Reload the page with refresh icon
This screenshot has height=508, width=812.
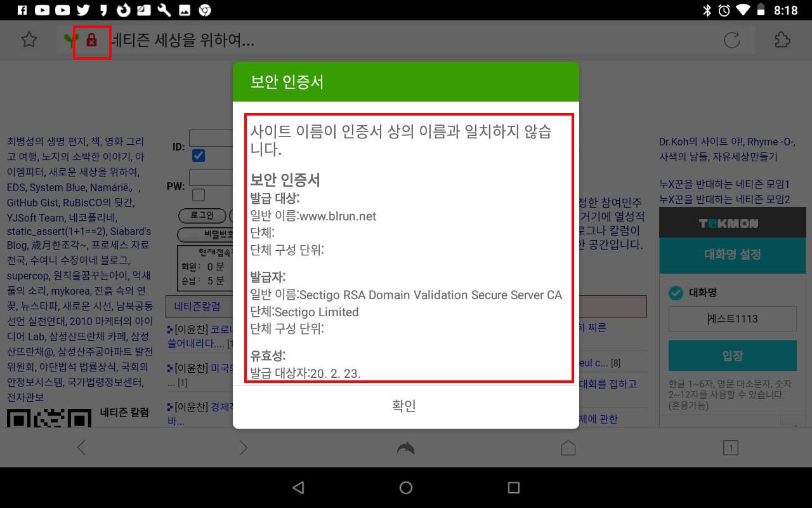[x=732, y=41]
